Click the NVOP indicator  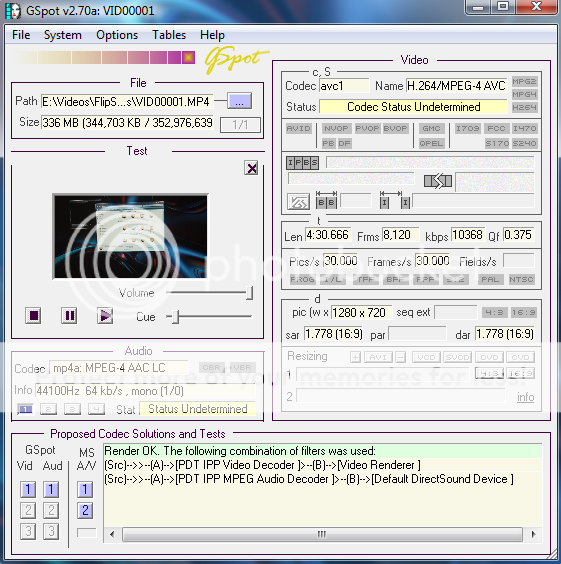point(336,129)
